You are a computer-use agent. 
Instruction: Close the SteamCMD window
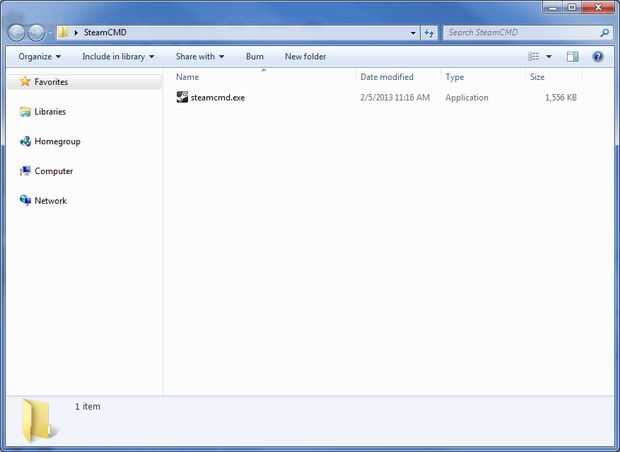tap(598, 7)
